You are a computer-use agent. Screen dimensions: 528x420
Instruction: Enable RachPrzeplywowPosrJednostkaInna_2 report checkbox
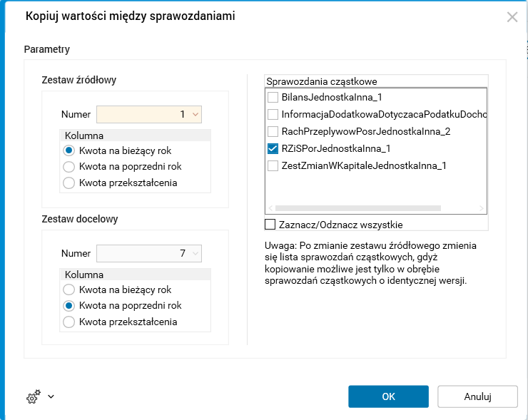click(x=273, y=132)
